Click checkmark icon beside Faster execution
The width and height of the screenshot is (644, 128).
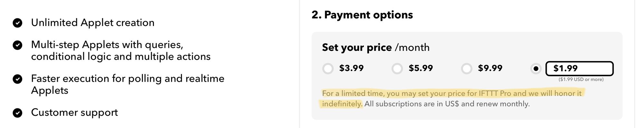click(x=17, y=79)
